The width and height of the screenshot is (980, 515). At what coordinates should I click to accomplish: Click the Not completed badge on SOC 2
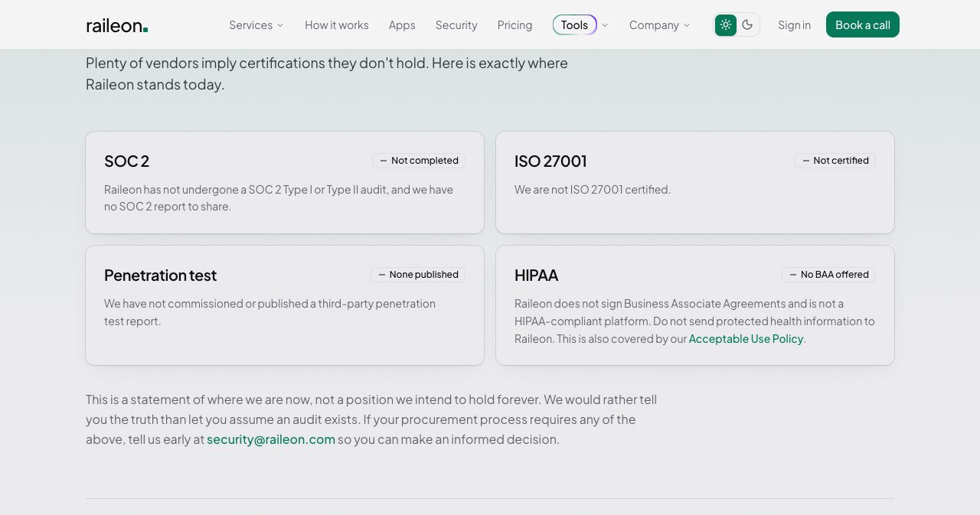point(419,161)
